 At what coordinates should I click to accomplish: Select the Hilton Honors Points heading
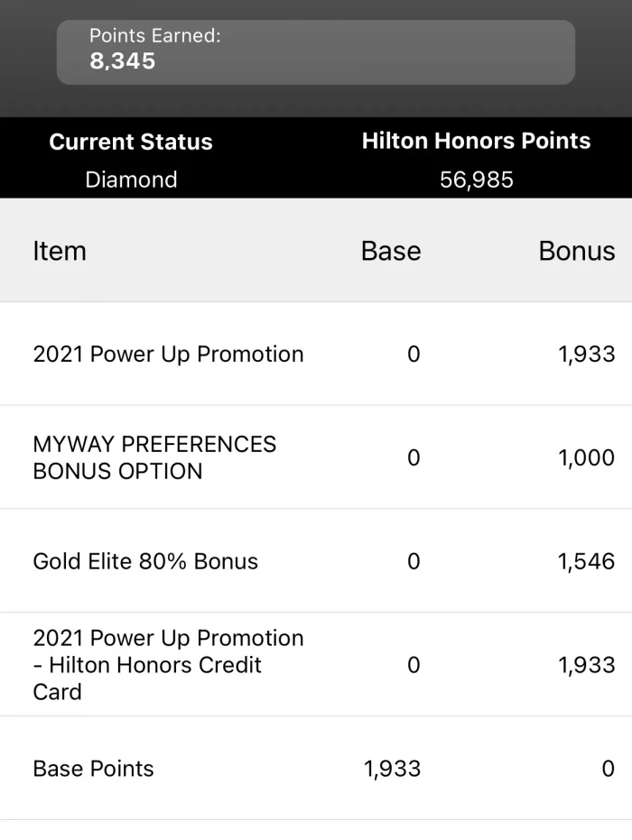tap(476, 141)
